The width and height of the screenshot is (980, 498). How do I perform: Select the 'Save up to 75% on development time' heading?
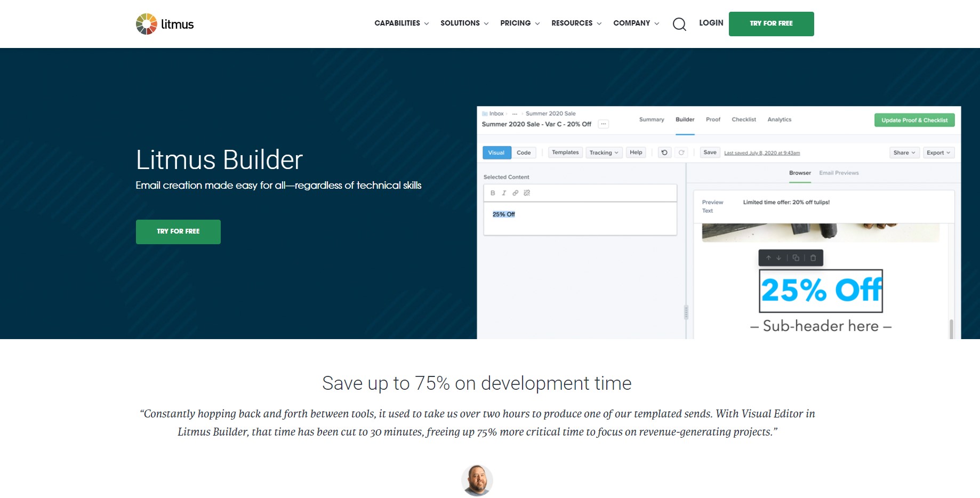tap(477, 383)
